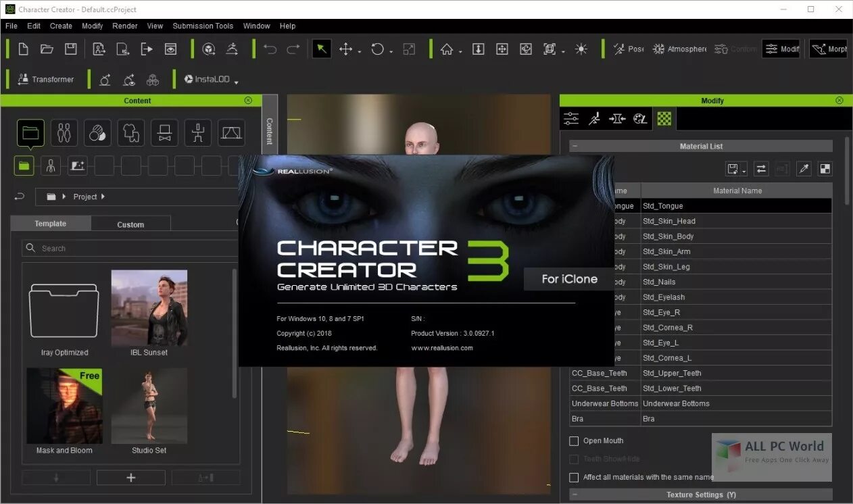Open a project with the folder icon
This screenshot has width=853, height=504.
pos(47,49)
